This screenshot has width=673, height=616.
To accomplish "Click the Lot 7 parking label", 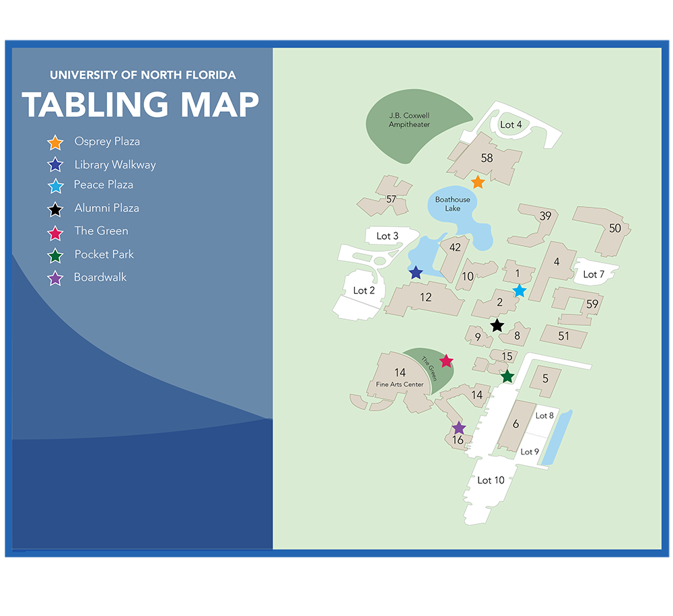I will [594, 274].
